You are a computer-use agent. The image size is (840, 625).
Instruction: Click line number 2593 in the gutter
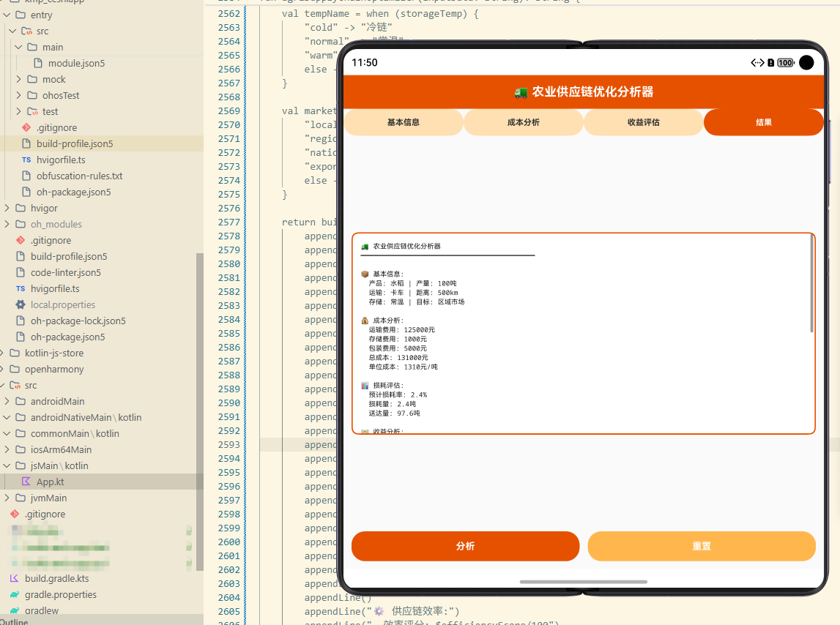click(228, 444)
